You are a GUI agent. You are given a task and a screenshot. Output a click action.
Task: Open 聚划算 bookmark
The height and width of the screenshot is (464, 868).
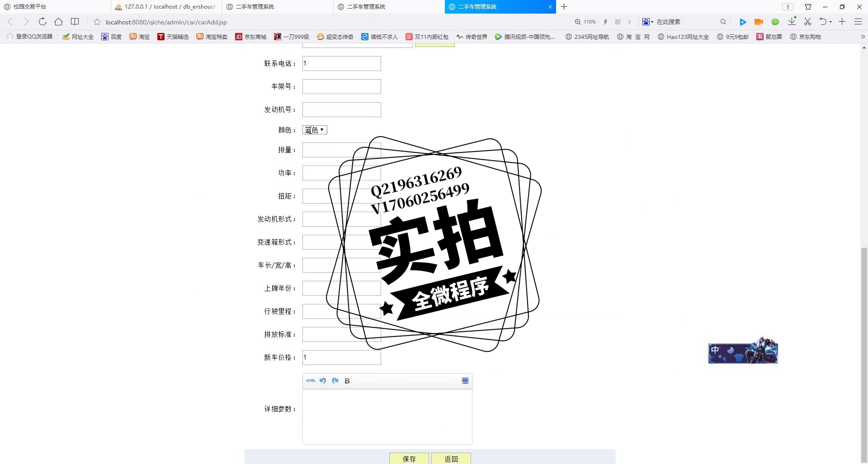pos(769,37)
